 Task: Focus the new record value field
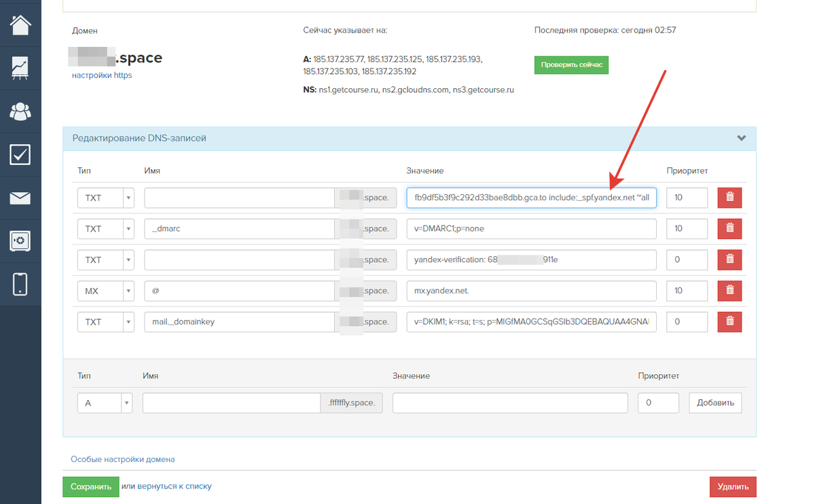tap(510, 403)
